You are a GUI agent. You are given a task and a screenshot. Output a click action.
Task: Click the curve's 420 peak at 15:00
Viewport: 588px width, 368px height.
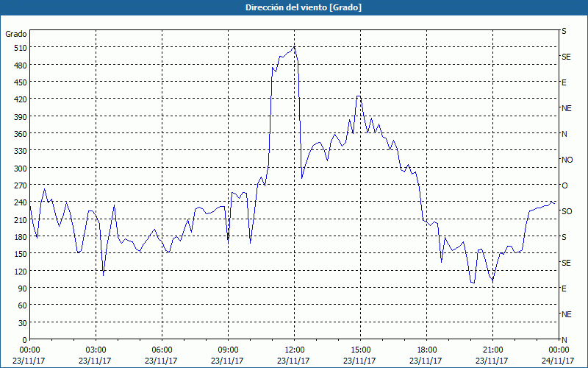359,96
